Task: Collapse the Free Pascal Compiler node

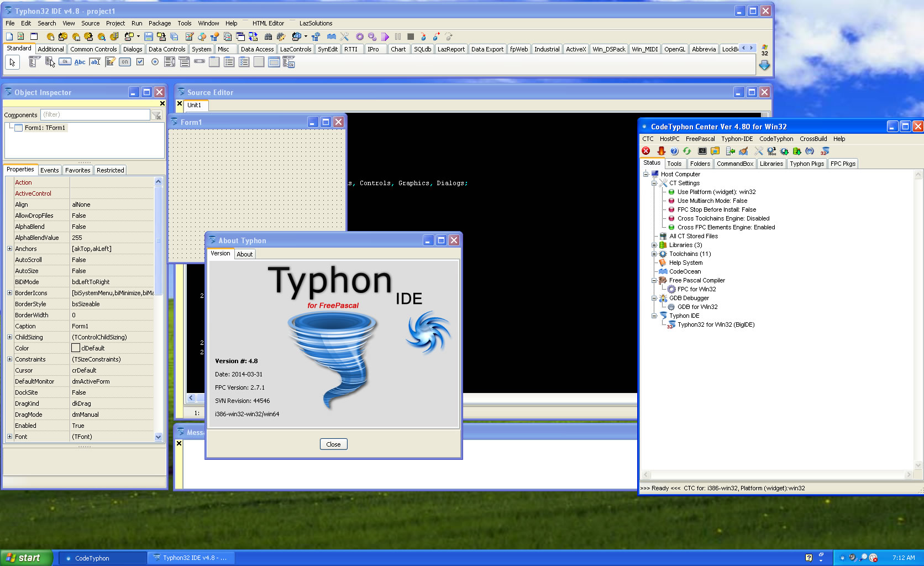Action: click(654, 280)
